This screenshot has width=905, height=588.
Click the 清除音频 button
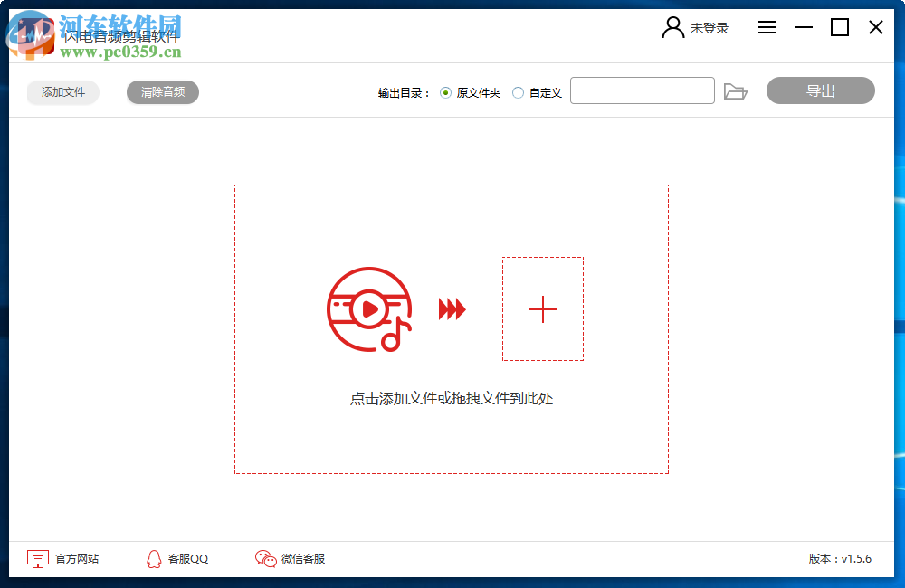click(162, 91)
